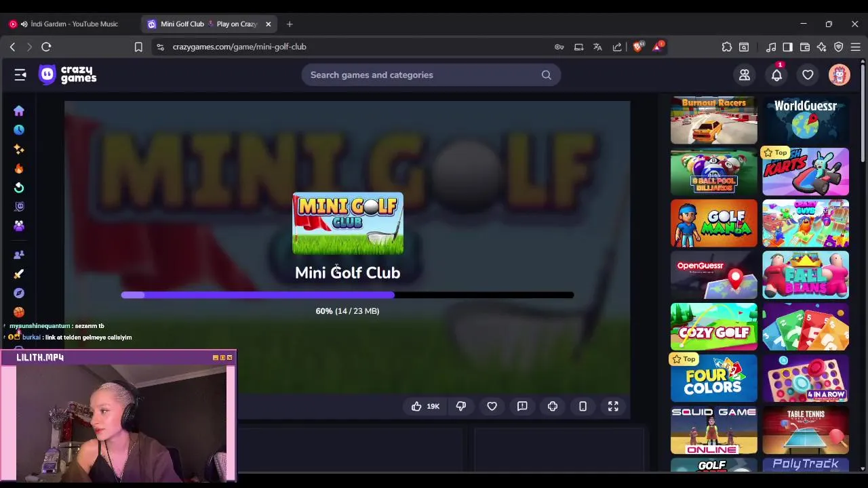Open the Four Colors game thumbnail
Screen dimensions: 868x488
pyautogui.click(x=714, y=378)
